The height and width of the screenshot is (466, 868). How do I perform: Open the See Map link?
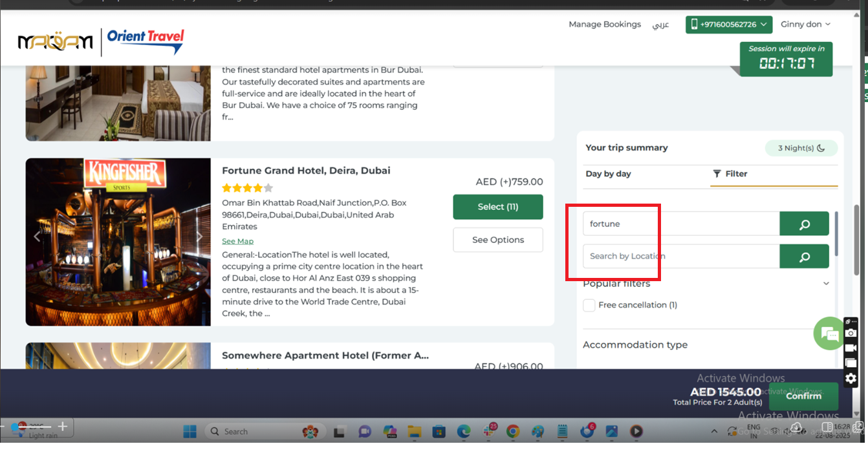237,241
